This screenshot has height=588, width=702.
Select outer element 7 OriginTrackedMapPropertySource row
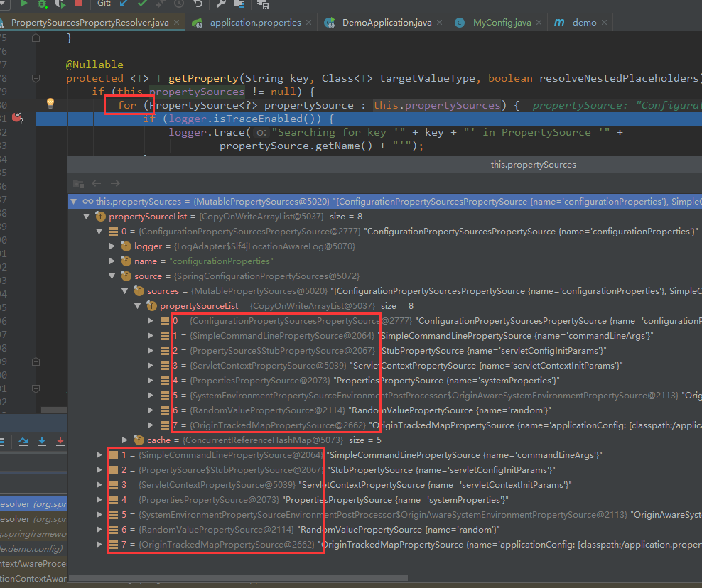385,545
